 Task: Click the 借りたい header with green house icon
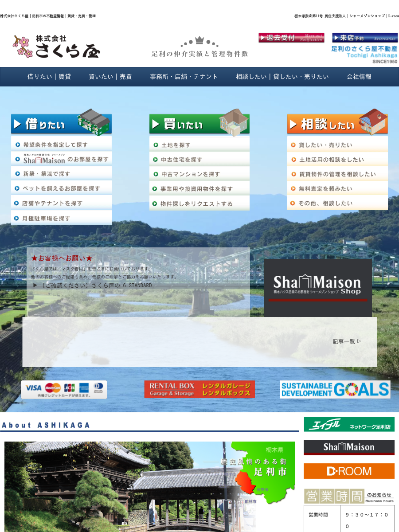pos(61,121)
